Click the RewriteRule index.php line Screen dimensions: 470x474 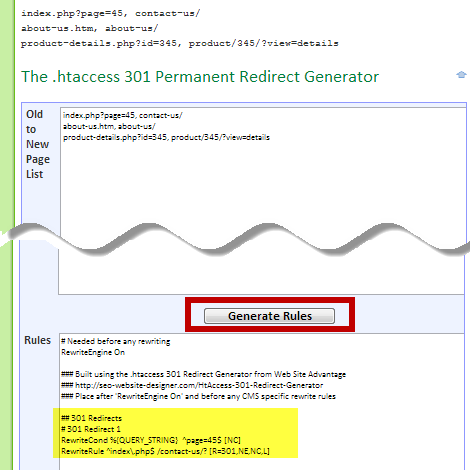tap(165, 451)
